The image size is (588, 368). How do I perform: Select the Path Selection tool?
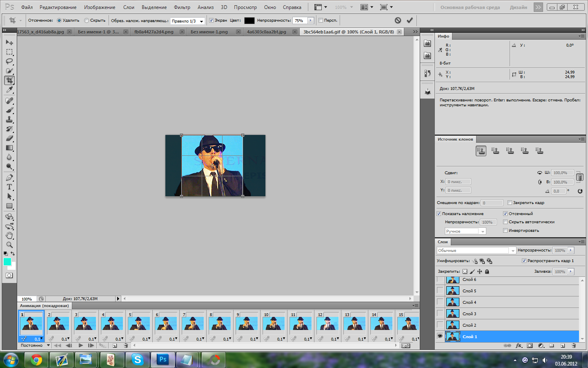(9, 196)
